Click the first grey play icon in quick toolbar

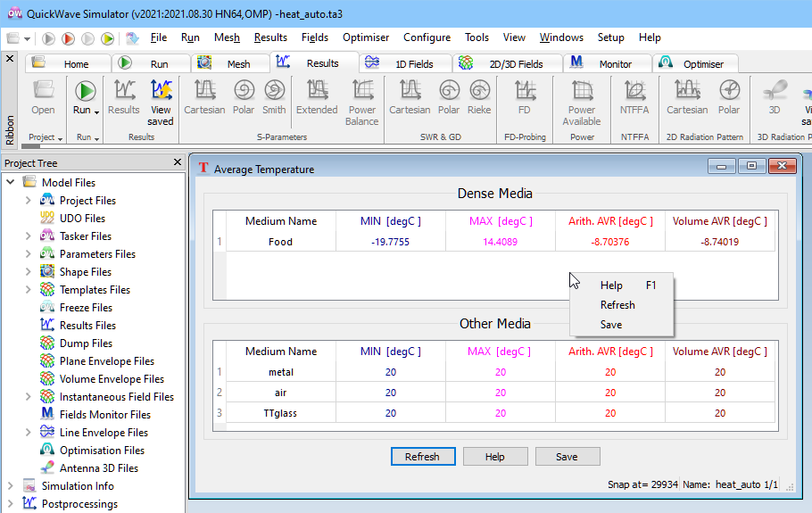coord(48,38)
